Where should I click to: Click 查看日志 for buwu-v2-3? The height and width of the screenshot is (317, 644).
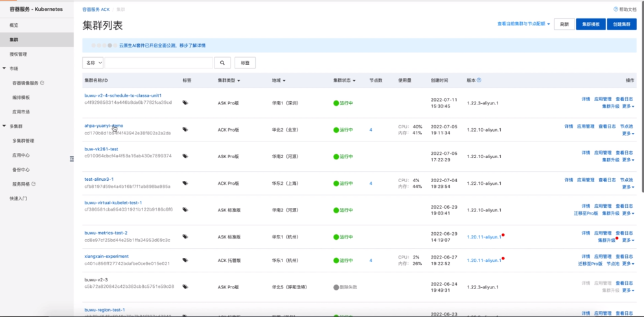625,283
